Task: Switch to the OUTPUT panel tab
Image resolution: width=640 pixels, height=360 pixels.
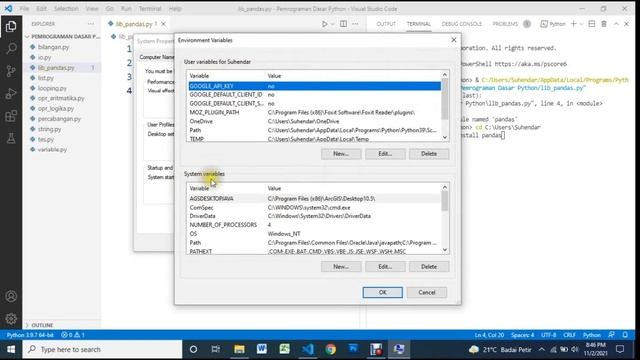Action: (386, 24)
